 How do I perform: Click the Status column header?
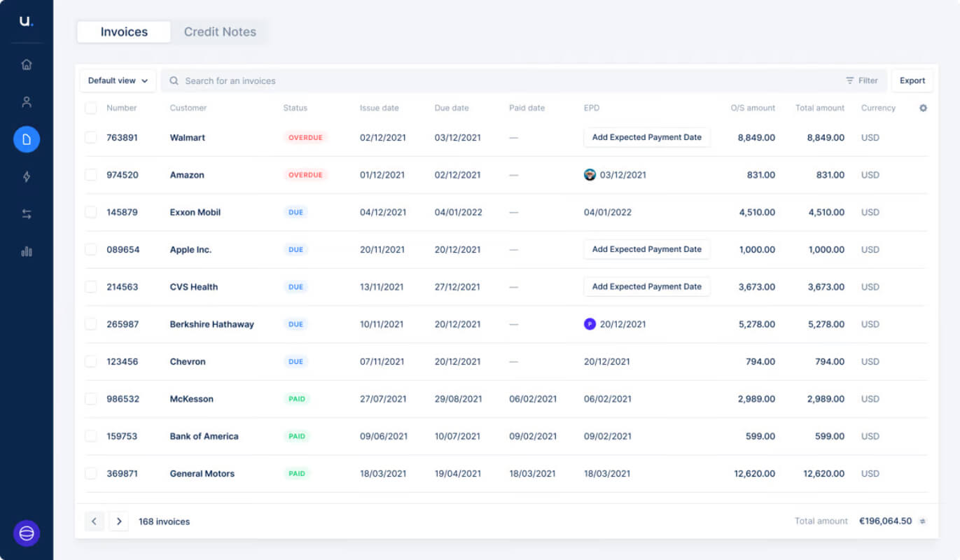(x=295, y=108)
